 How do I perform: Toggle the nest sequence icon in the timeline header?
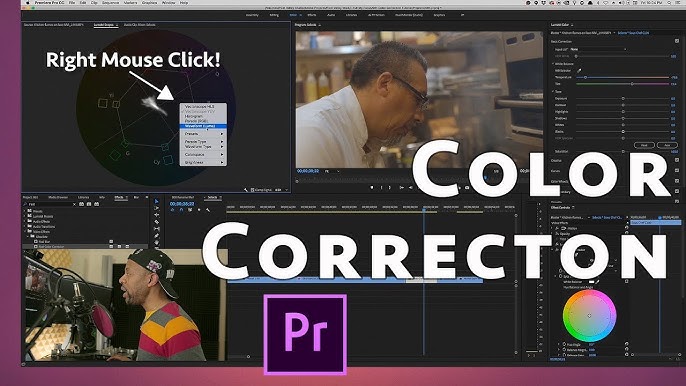pyautogui.click(x=172, y=210)
